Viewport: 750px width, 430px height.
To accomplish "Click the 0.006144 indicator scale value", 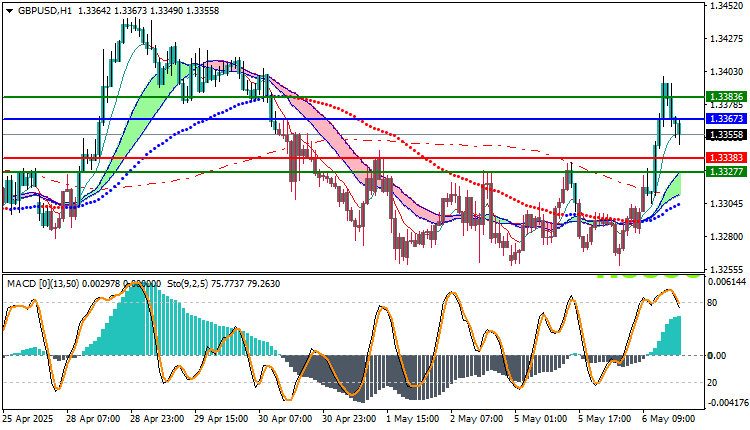I will (727, 282).
